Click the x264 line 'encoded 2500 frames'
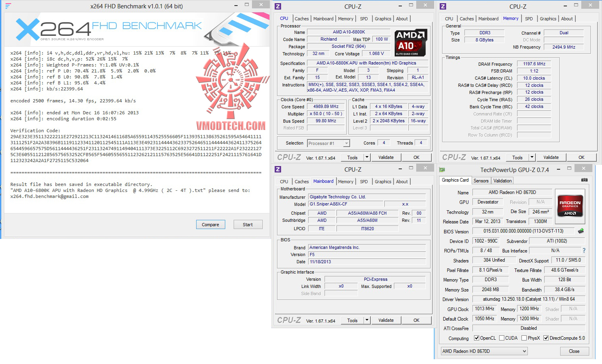This screenshot has height=364, width=602. pos(73,101)
